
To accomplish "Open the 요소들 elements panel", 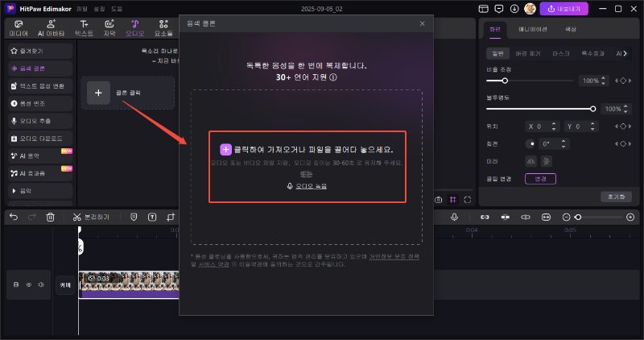I will tap(163, 28).
